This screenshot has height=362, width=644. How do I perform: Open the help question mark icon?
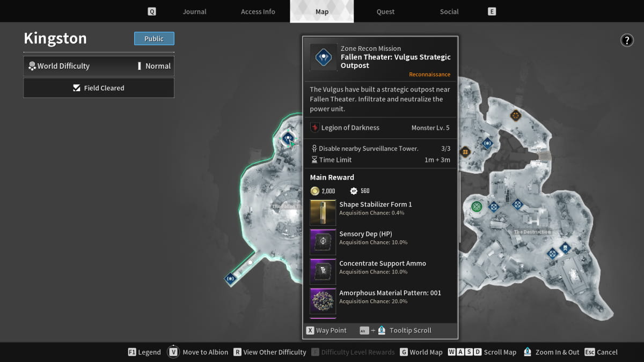click(x=627, y=40)
